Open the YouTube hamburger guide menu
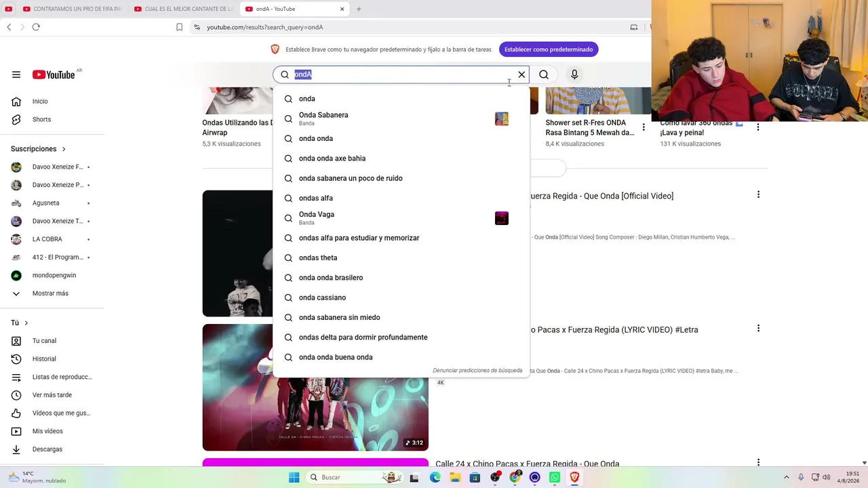This screenshot has height=488, width=868. [16, 75]
